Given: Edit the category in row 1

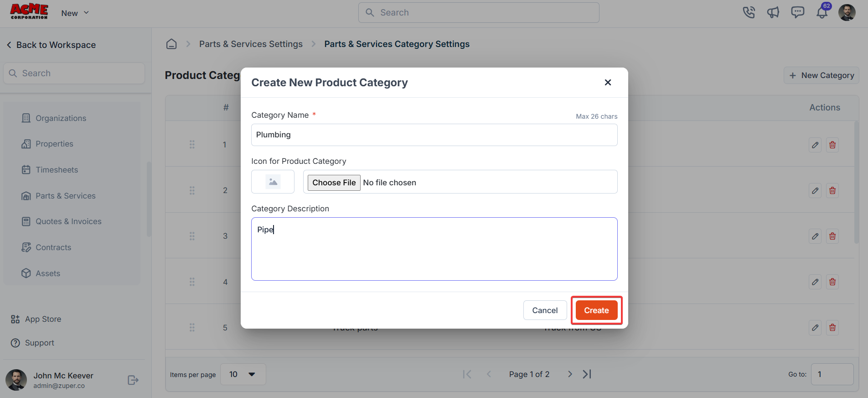Looking at the screenshot, I should tap(815, 145).
